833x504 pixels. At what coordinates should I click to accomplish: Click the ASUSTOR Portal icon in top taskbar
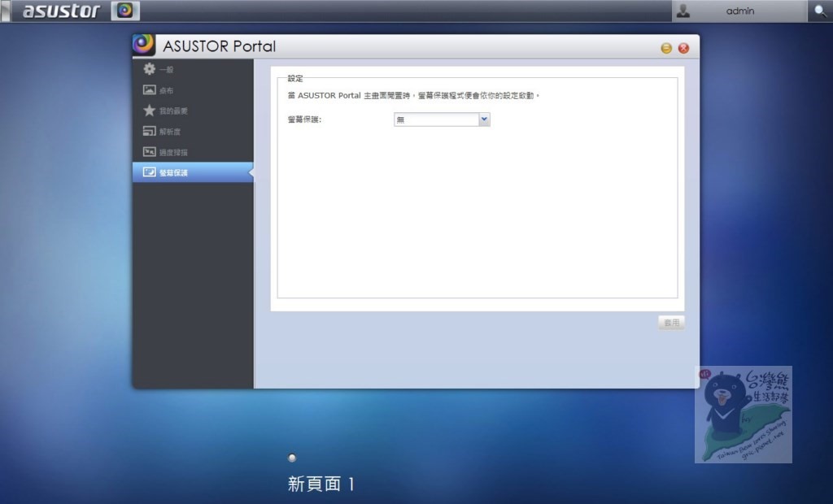tap(125, 10)
